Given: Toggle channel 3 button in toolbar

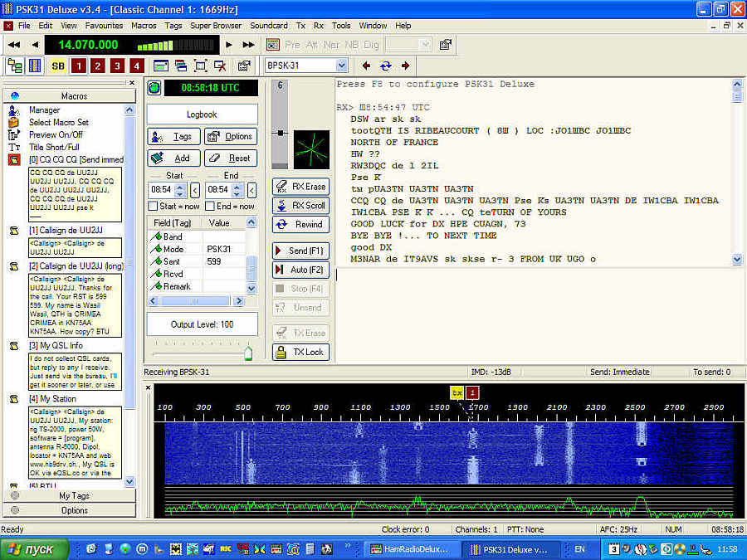Looking at the screenshot, I should 117,66.
